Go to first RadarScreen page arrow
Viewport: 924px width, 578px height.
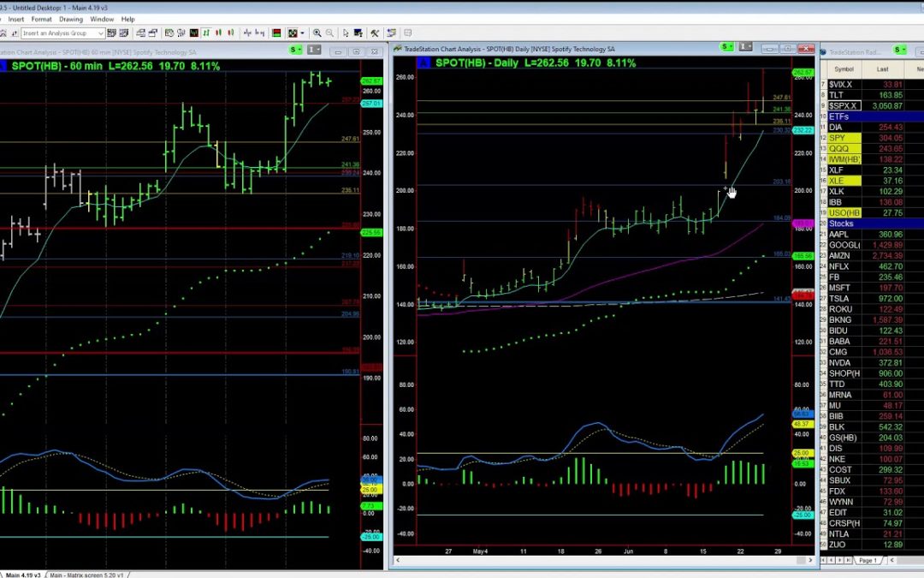coord(823,560)
